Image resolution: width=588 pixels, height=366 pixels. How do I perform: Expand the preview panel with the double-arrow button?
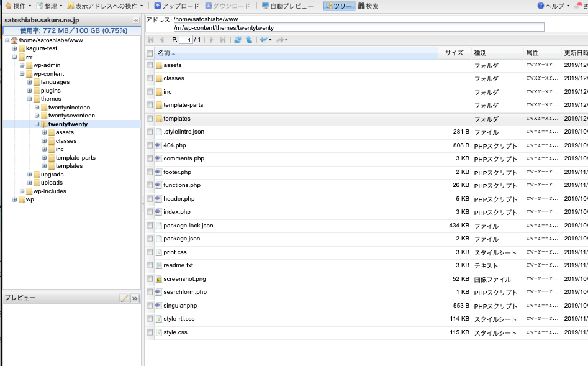point(135,298)
